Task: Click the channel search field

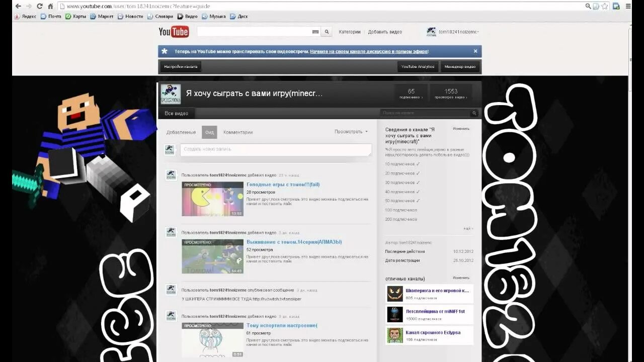Action: coord(425,114)
